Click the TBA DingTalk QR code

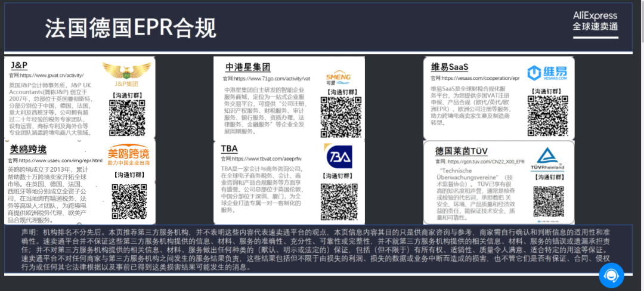pyautogui.click(x=339, y=202)
